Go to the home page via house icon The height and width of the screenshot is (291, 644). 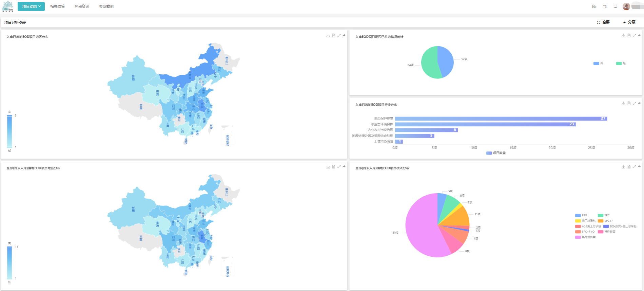[x=594, y=6]
